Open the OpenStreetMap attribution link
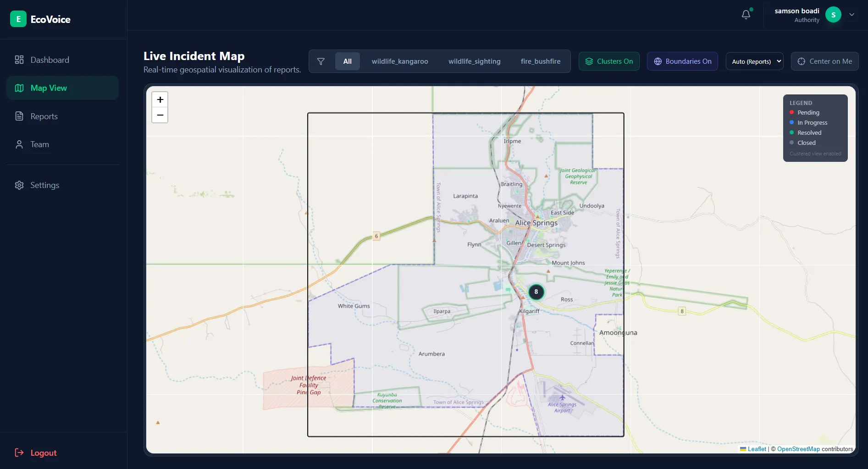Screen dimensions: 868x469 coord(798,449)
